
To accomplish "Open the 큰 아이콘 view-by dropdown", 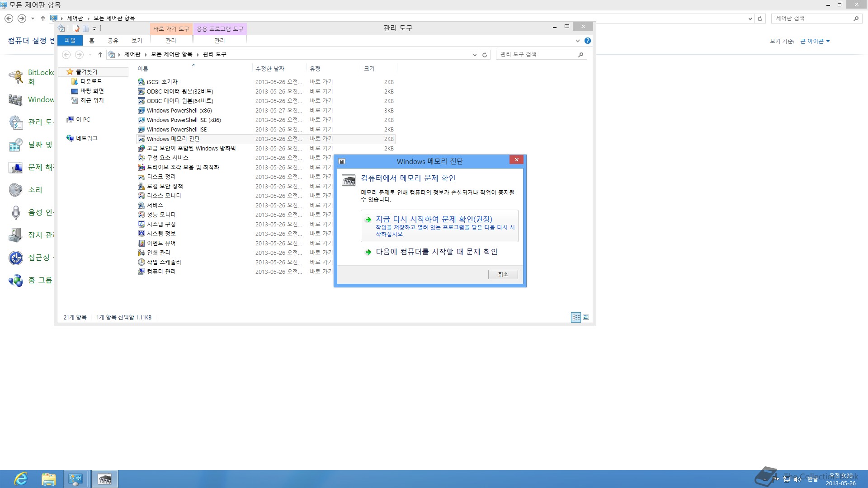I will coord(815,41).
